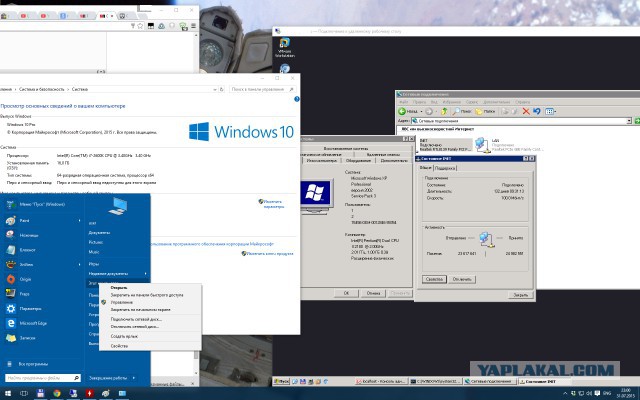
Task: Click Properties (Свойства) button in status dialog
Action: click(434, 279)
